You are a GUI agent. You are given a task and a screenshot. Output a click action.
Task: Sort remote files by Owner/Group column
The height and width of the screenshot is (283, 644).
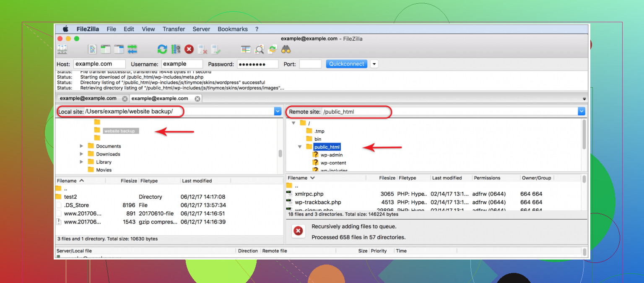pyautogui.click(x=537, y=178)
